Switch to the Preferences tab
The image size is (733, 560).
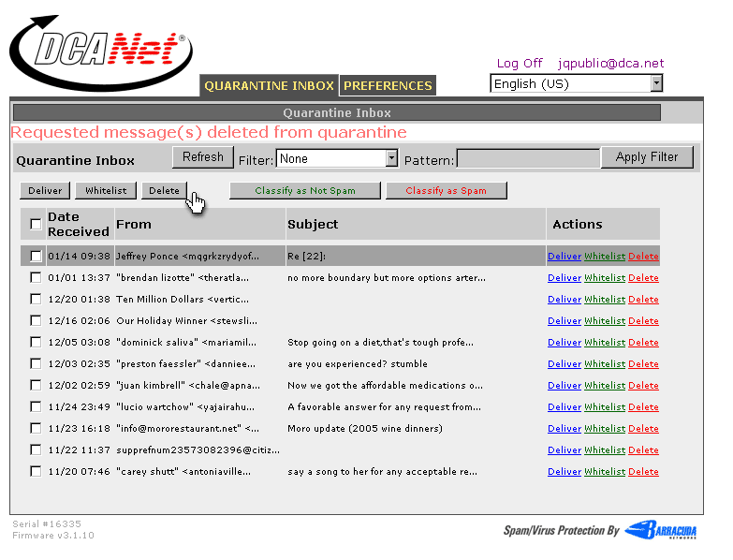[388, 85]
